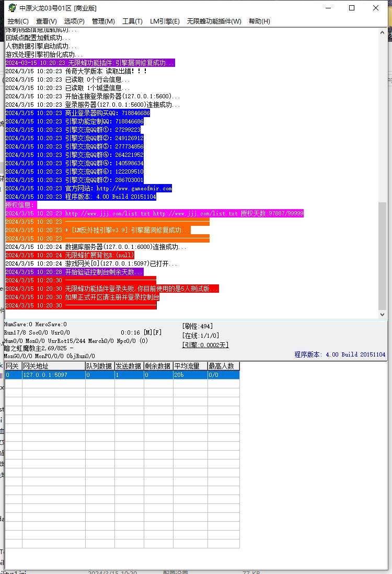
Task: Click the 引擎交流QQ群① log line
Action: coord(73,130)
